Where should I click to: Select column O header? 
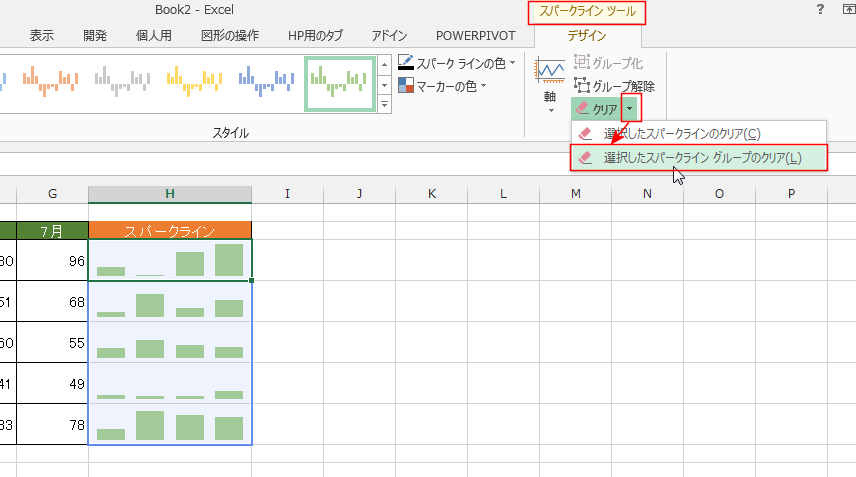(x=719, y=194)
